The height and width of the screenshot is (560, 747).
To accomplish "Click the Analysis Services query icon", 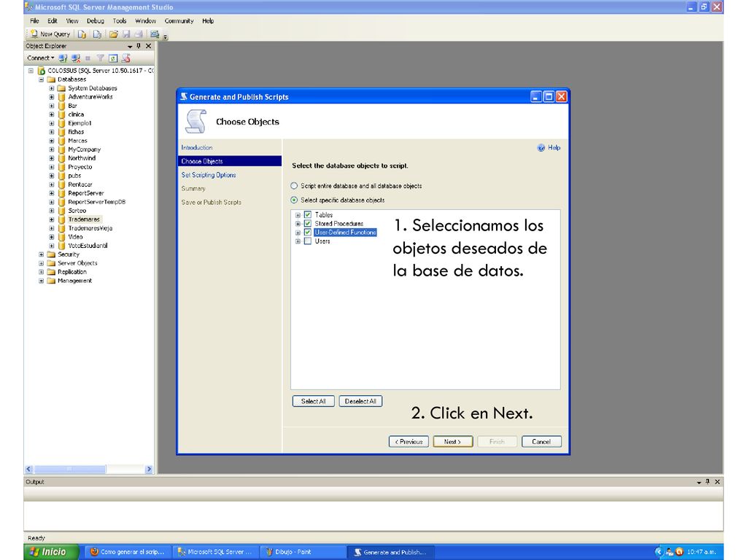I will pyautogui.click(x=97, y=34).
